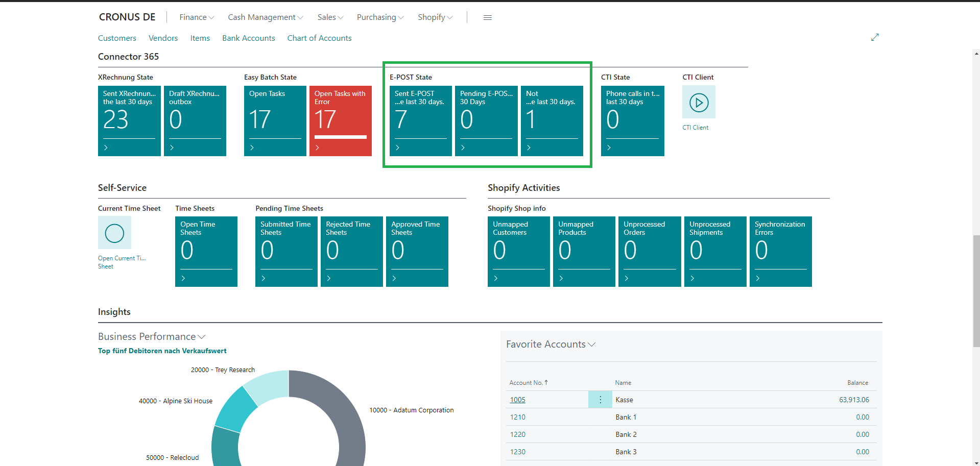Expand the Finance menu
Viewport: 980px width, 466px height.
(197, 17)
